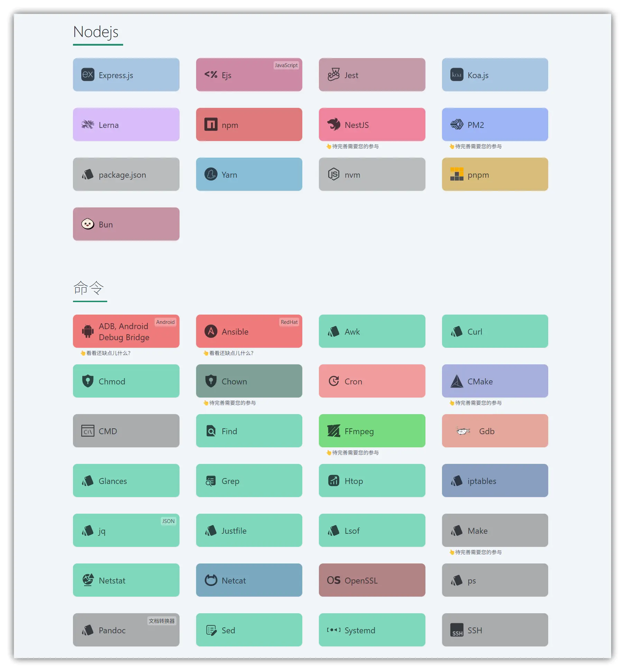Screen dimensions: 625x672
Task: Click the Yarn cat icon
Action: [211, 174]
